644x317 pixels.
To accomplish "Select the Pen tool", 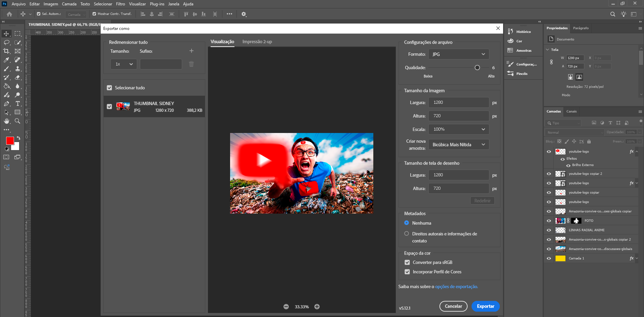I will 6,103.
